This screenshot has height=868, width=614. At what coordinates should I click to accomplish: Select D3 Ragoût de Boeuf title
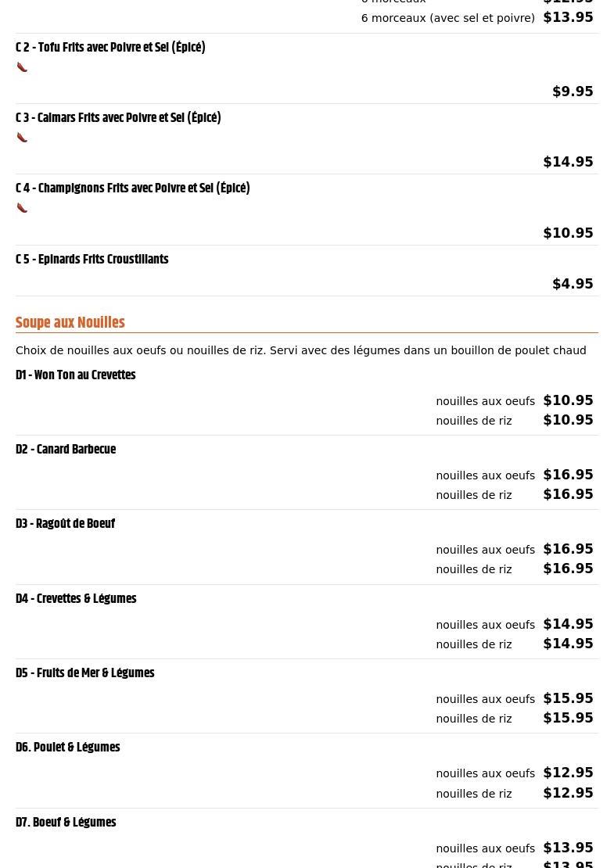pyautogui.click(x=65, y=524)
